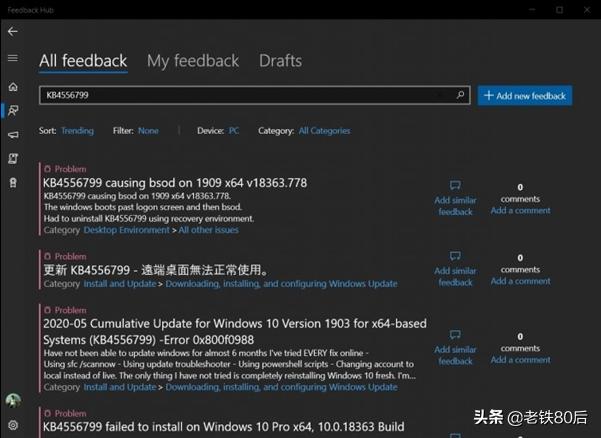Click Problem icon above bsod feedback

(x=47, y=169)
